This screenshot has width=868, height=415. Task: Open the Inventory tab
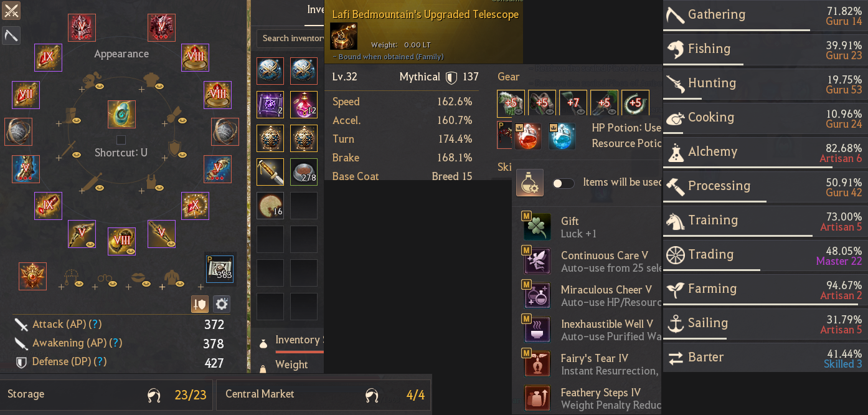point(315,9)
